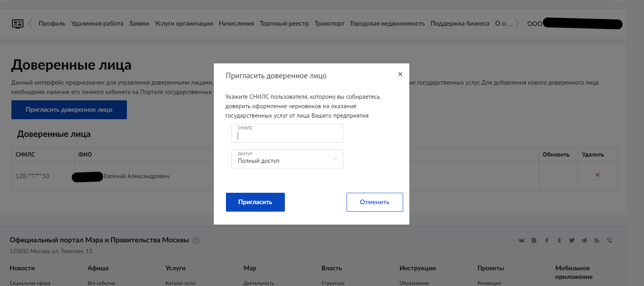
Task: Click into the СНИЛС input field
Action: [x=287, y=133]
